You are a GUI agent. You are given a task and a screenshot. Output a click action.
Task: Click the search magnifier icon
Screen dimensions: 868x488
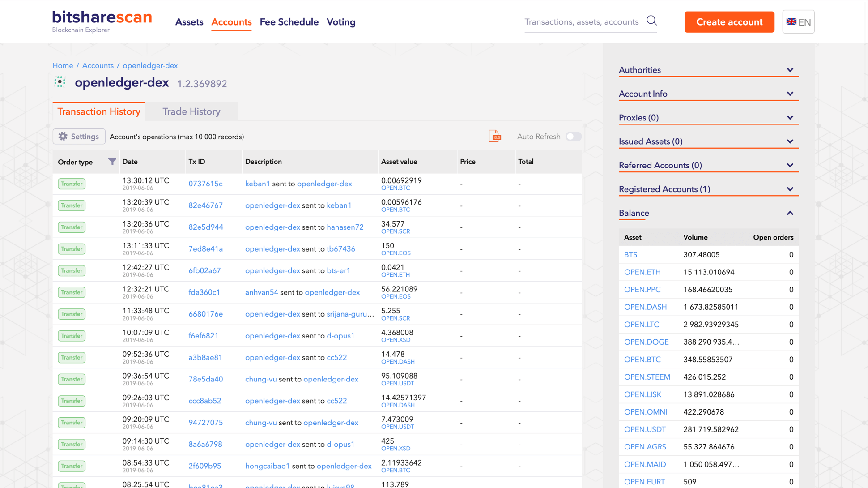point(651,21)
